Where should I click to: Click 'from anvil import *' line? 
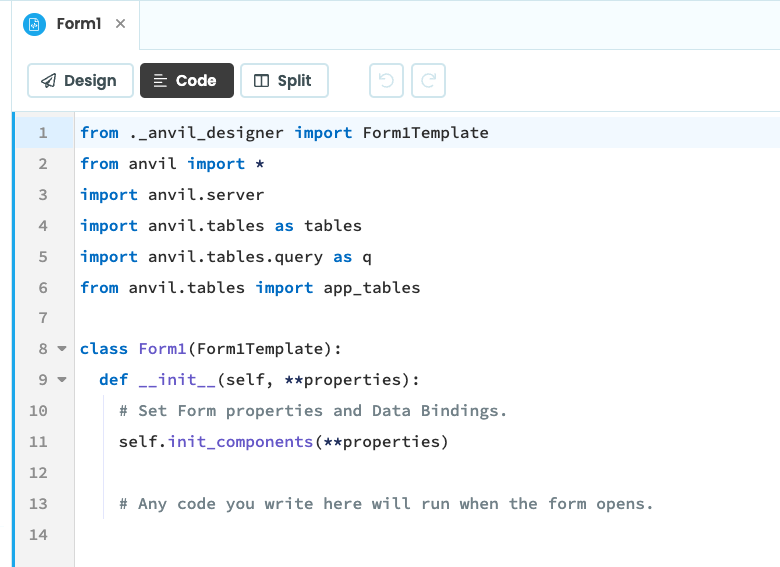click(x=172, y=164)
